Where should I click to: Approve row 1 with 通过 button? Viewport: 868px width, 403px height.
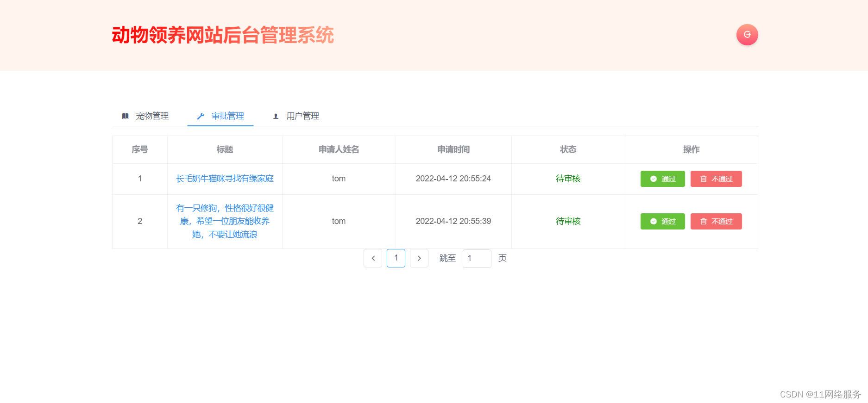pos(662,179)
